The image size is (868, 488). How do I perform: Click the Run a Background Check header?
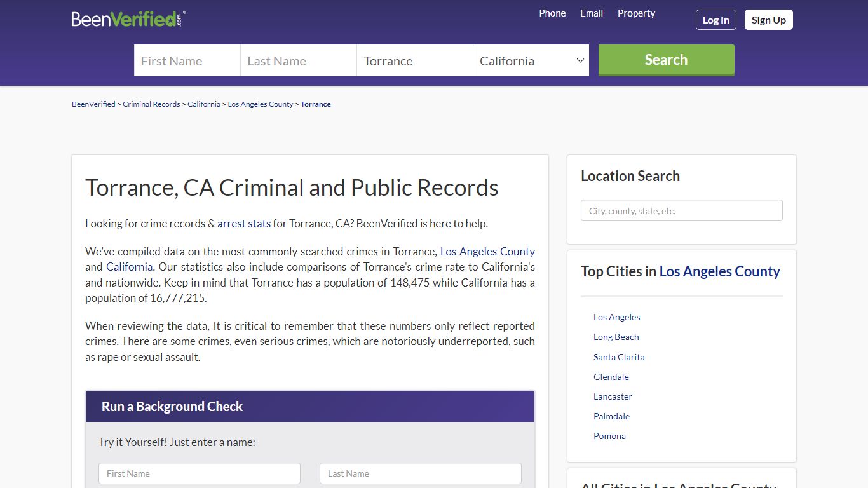[310, 407]
